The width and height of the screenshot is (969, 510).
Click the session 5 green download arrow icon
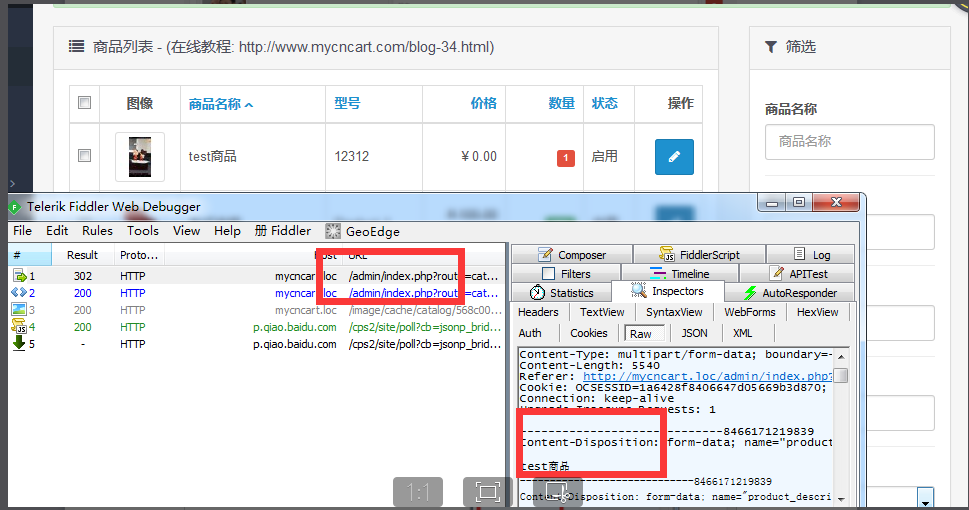click(19, 343)
